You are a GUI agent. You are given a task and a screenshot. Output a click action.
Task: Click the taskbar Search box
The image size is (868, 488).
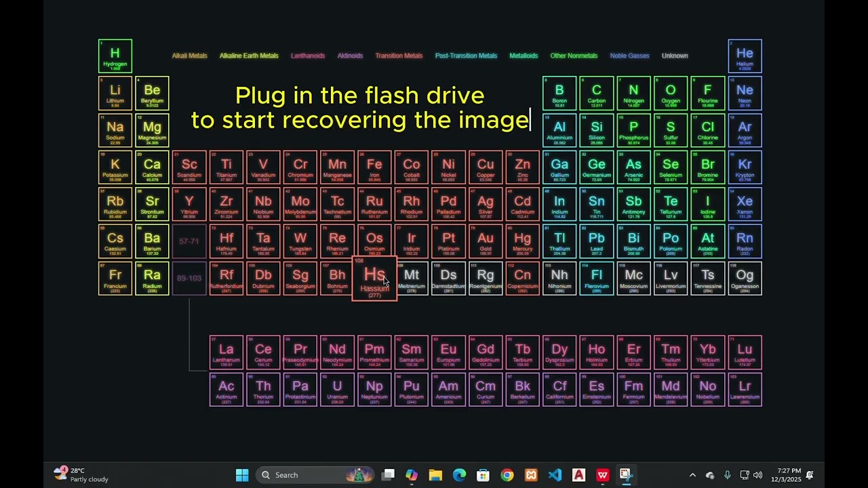point(315,475)
